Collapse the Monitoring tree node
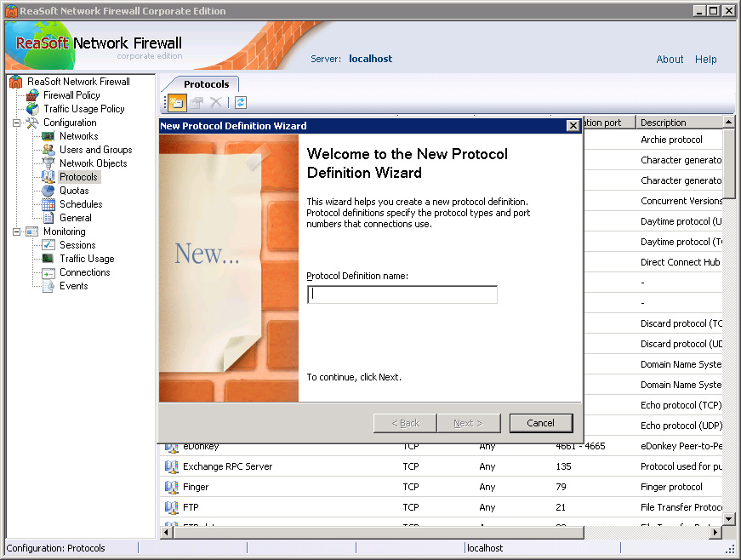Screen dimensions: 741x560 point(16,231)
